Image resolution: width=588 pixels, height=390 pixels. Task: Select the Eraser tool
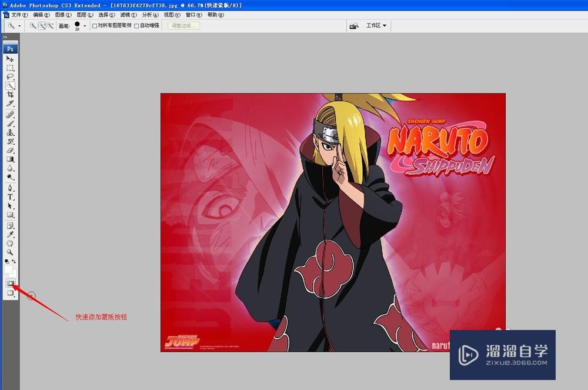pos(10,151)
